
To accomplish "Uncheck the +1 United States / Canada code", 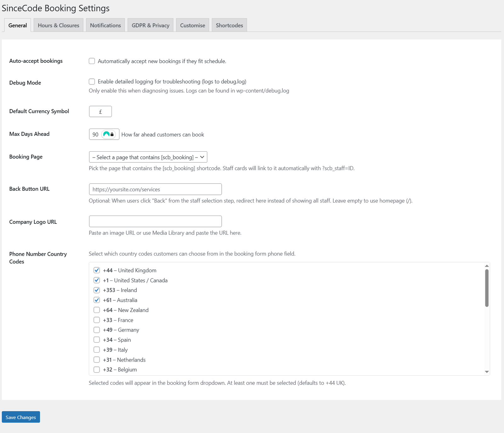I will (x=97, y=280).
